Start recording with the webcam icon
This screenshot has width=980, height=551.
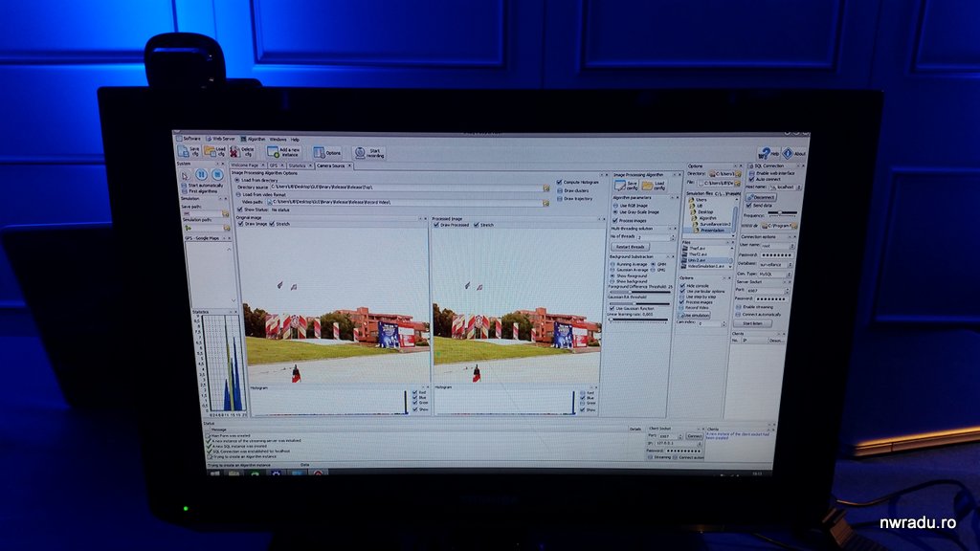tap(360, 152)
